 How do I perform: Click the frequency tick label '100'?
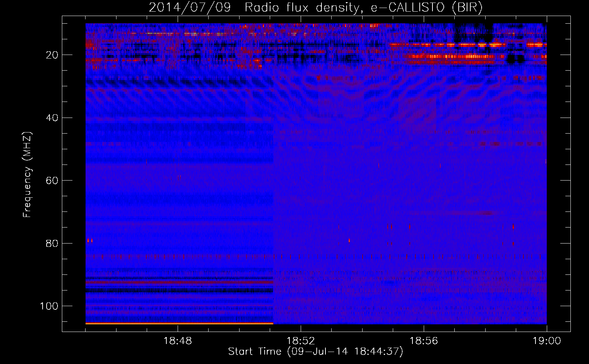(x=49, y=306)
